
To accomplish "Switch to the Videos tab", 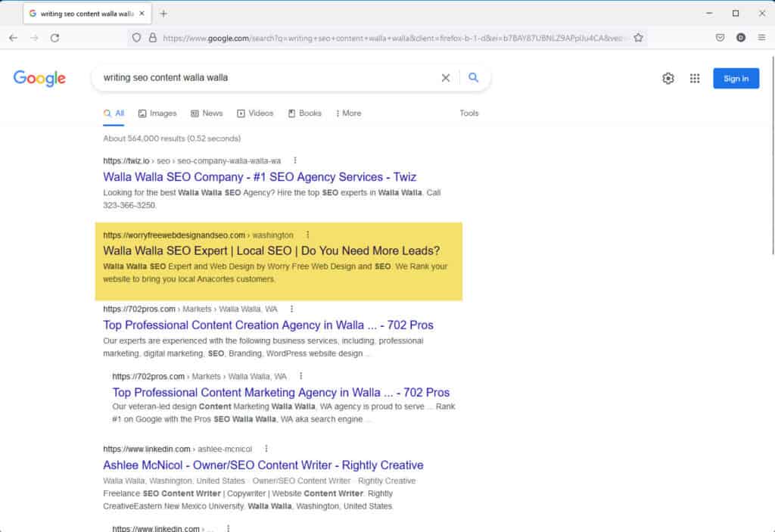I will pos(255,114).
